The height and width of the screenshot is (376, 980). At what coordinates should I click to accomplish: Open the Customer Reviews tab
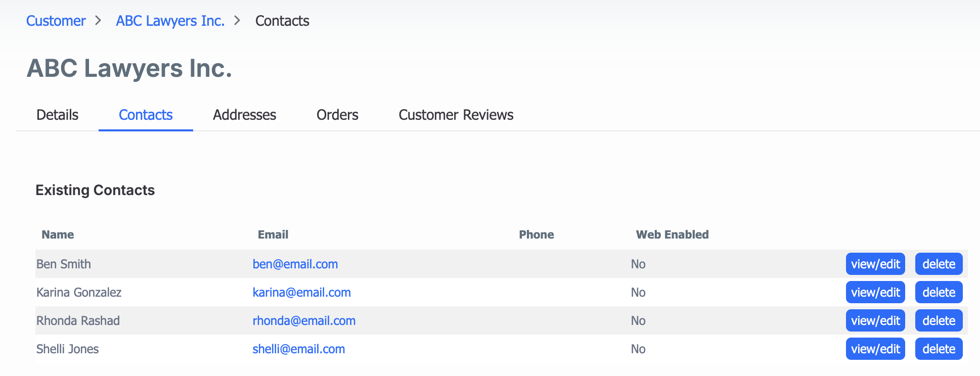point(456,115)
